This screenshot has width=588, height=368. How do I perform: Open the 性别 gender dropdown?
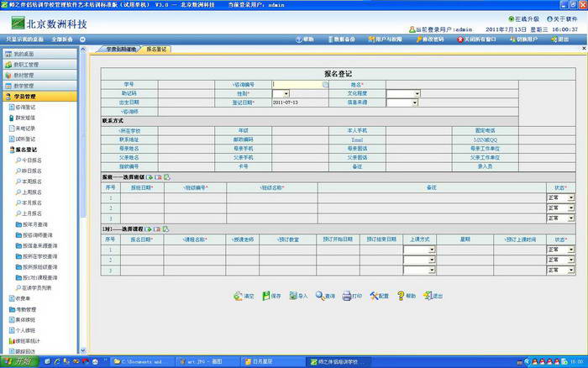click(x=286, y=93)
